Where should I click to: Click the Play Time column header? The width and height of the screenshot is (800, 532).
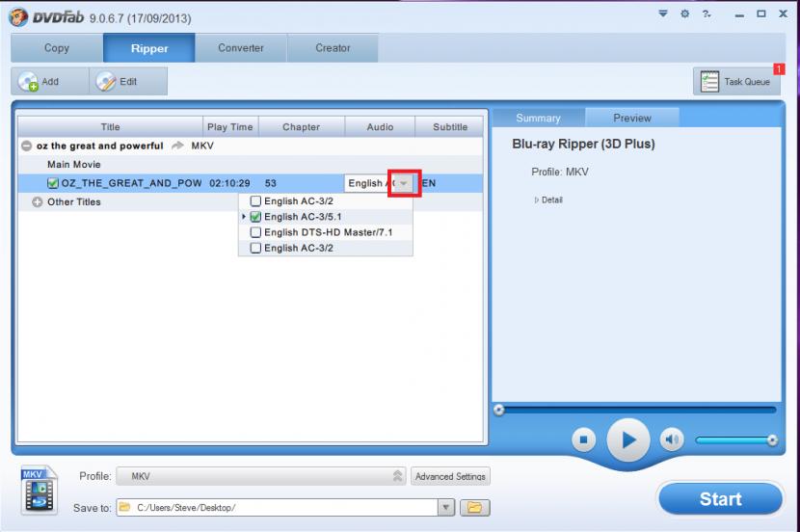click(x=230, y=127)
